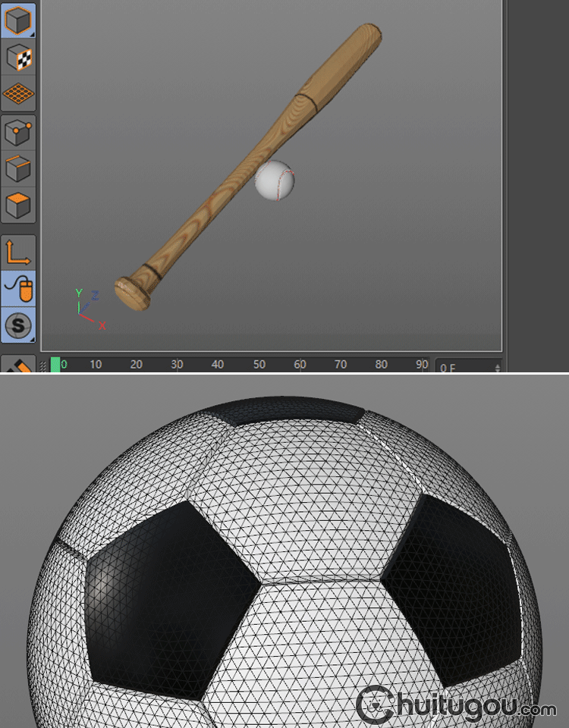The width and height of the screenshot is (569, 728).
Task: Activate the Workplane mode grid icon
Action: click(18, 93)
